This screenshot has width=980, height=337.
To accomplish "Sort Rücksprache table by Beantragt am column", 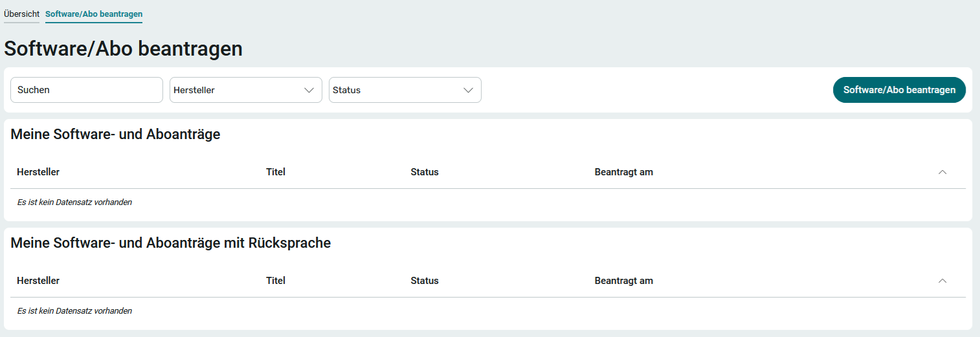I will 623,281.
